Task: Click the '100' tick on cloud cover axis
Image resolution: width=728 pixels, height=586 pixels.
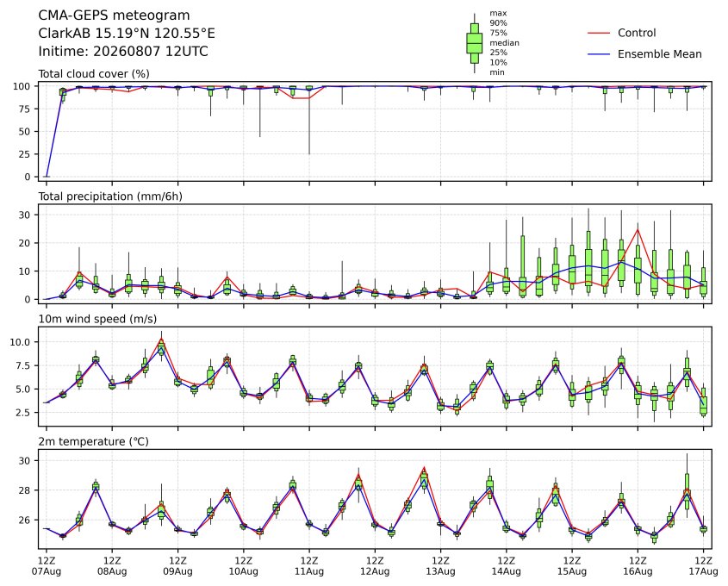Action: pyautogui.click(x=22, y=86)
